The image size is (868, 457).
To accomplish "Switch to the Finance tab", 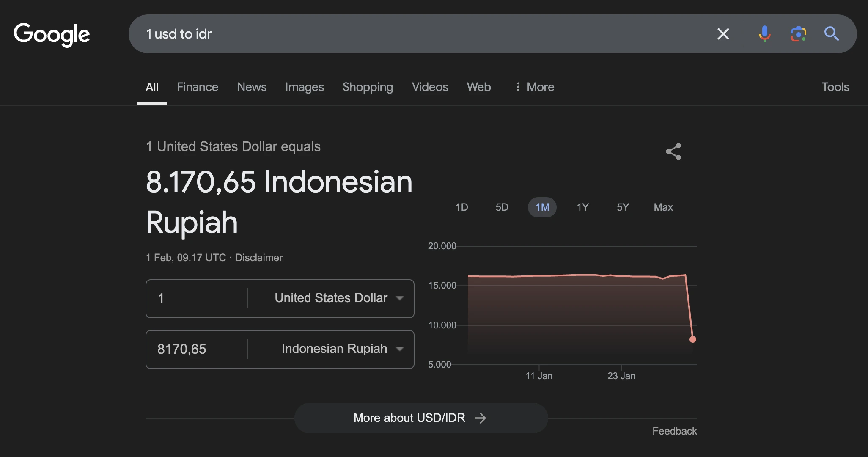I will coord(198,87).
